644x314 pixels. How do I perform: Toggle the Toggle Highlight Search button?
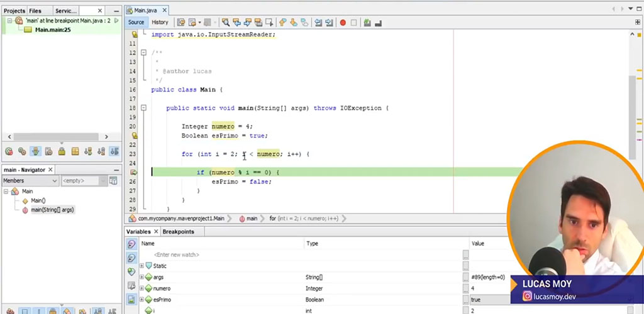tap(260, 23)
